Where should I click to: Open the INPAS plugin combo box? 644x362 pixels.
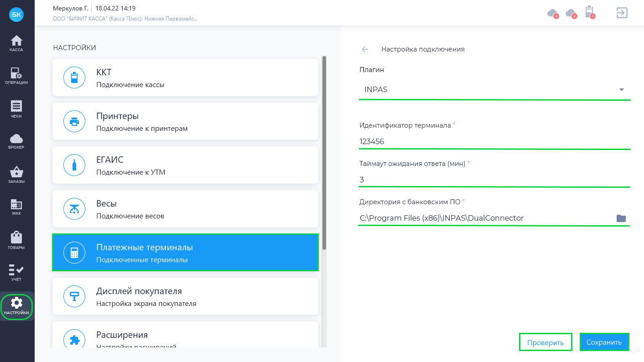click(494, 90)
